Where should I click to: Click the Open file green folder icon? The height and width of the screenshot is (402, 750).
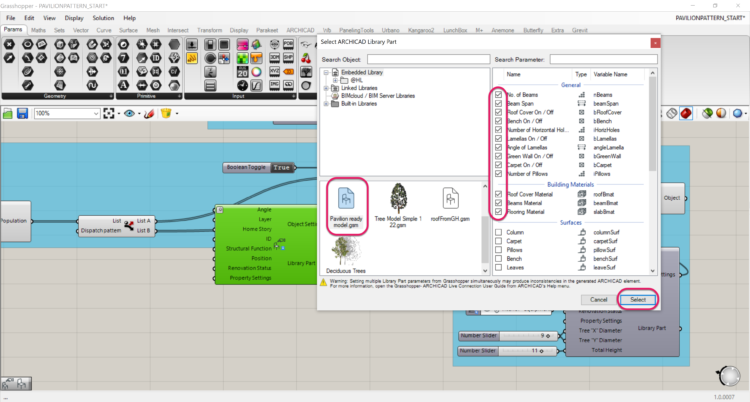pos(10,114)
